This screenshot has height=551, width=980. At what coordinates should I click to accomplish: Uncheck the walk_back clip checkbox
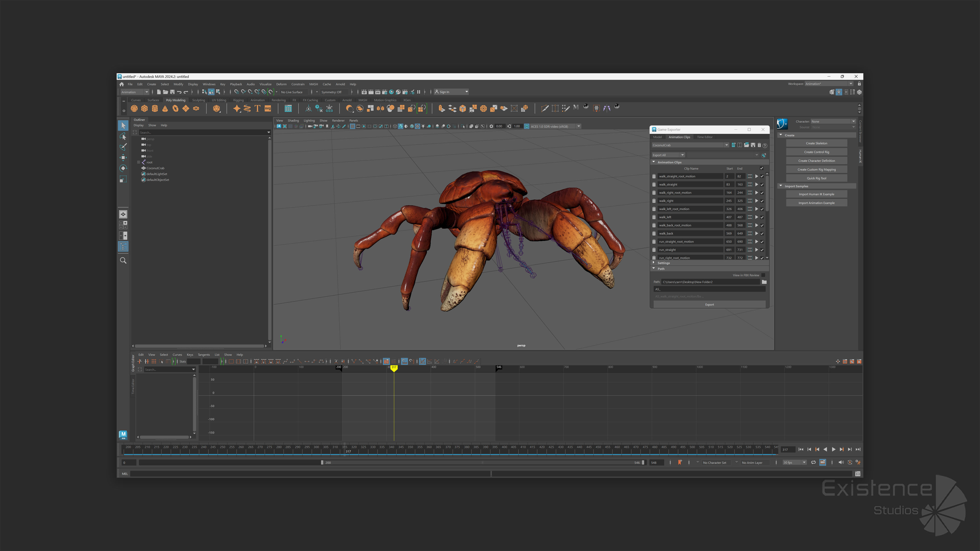[762, 233]
